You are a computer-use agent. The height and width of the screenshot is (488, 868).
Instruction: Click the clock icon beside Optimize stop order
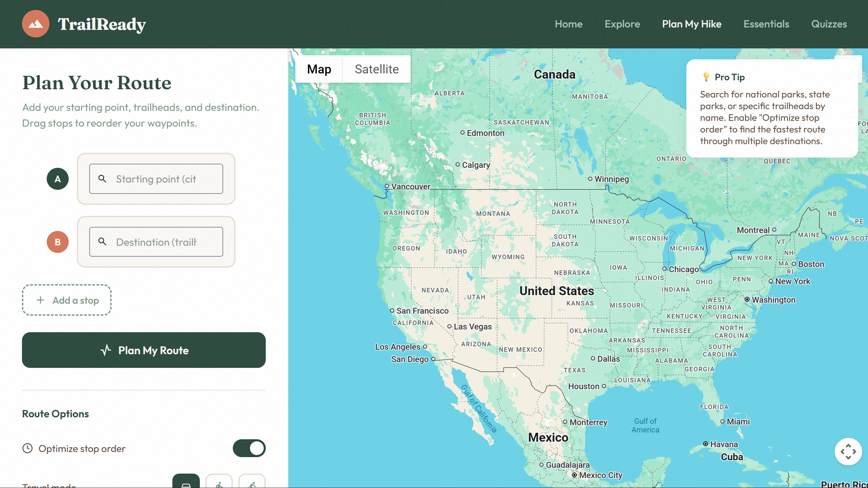pyautogui.click(x=27, y=448)
